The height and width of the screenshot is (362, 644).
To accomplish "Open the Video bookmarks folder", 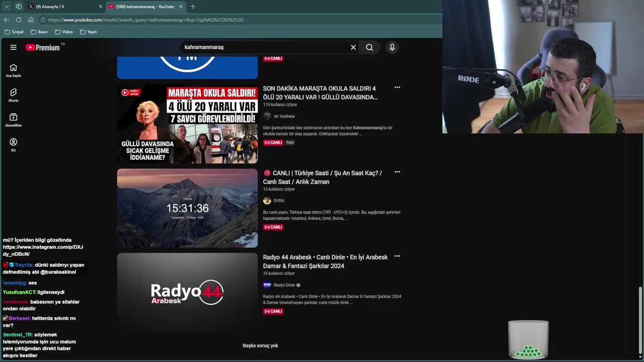I will (64, 32).
